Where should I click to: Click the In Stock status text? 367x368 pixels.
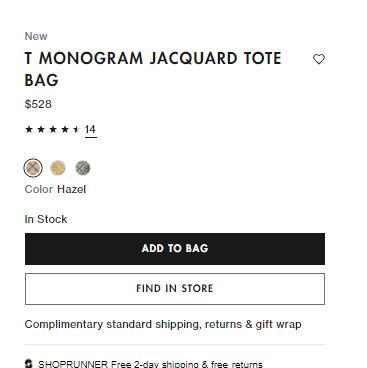[x=46, y=219]
